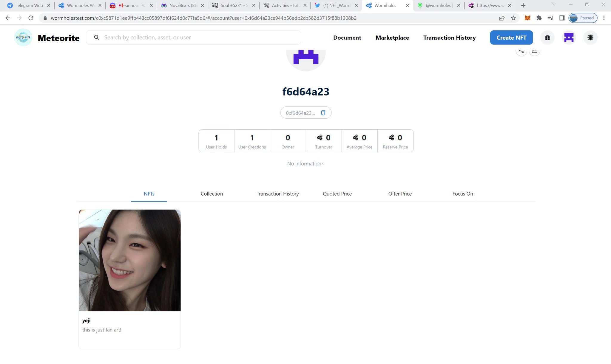The width and height of the screenshot is (611, 364).
Task: Go to Transaction History in the header
Action: pyautogui.click(x=449, y=38)
